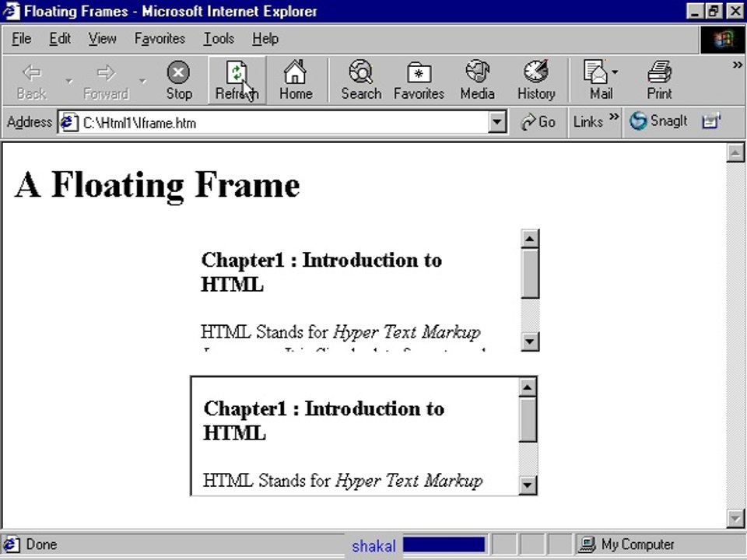The width and height of the screenshot is (747, 560).
Task: Click the page icon in address bar
Action: [x=69, y=122]
